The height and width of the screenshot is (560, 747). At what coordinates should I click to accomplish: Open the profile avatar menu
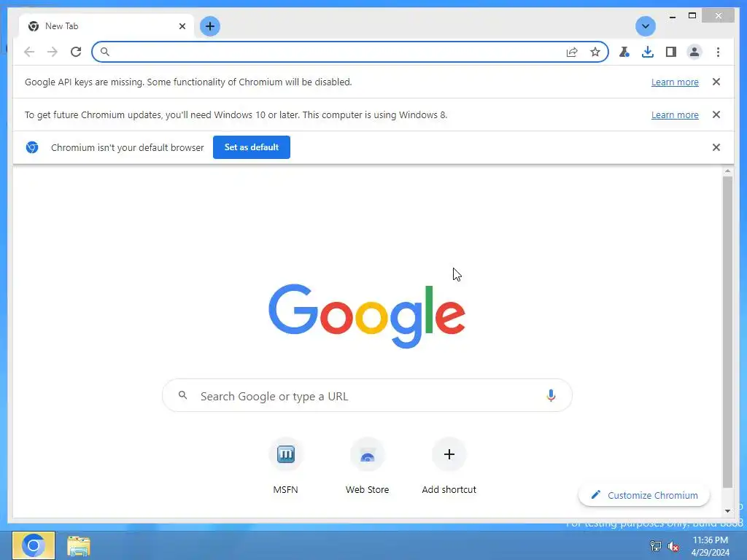point(694,52)
